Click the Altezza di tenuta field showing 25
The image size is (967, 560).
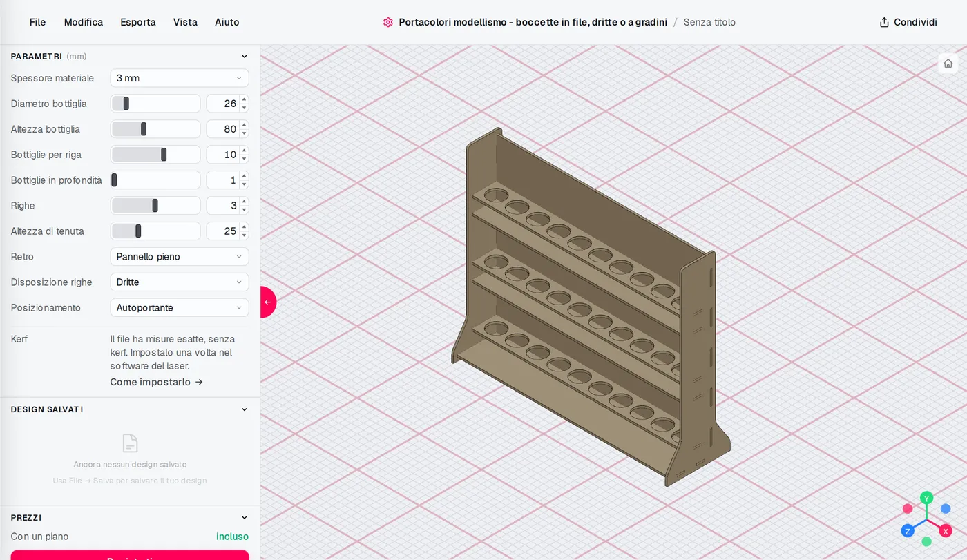coord(227,231)
